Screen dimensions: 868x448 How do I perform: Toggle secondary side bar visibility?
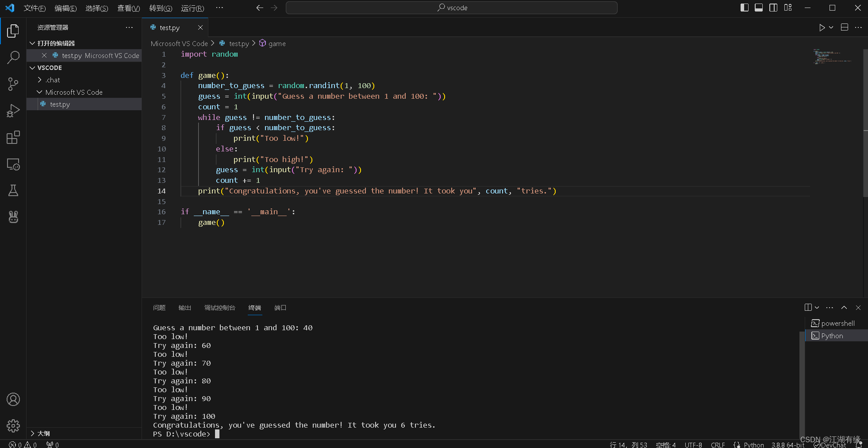[773, 8]
